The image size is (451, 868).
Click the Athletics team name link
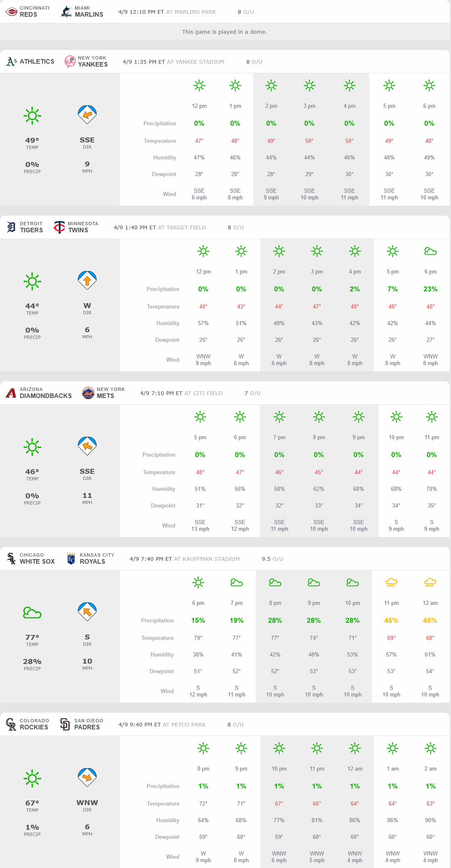click(x=37, y=62)
